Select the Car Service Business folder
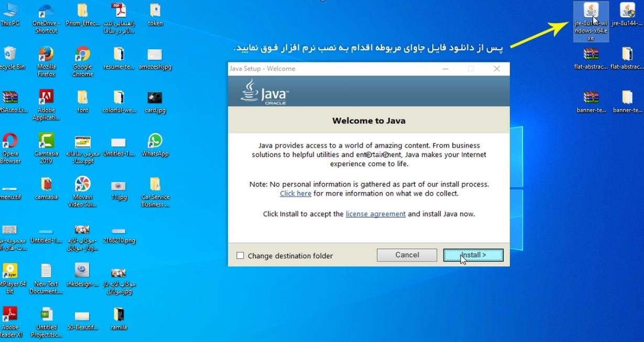This screenshot has height=342, width=644. [155, 192]
